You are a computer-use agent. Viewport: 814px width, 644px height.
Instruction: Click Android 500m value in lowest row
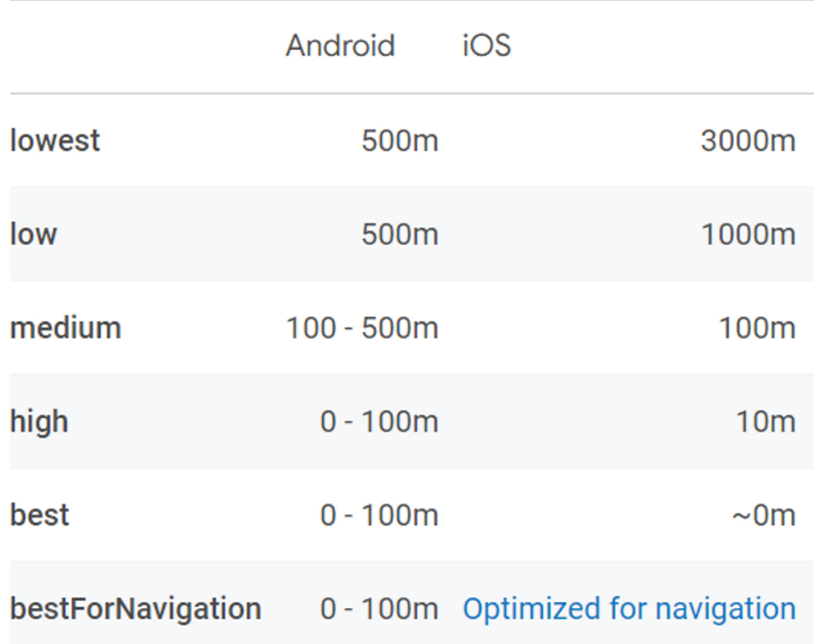click(400, 140)
